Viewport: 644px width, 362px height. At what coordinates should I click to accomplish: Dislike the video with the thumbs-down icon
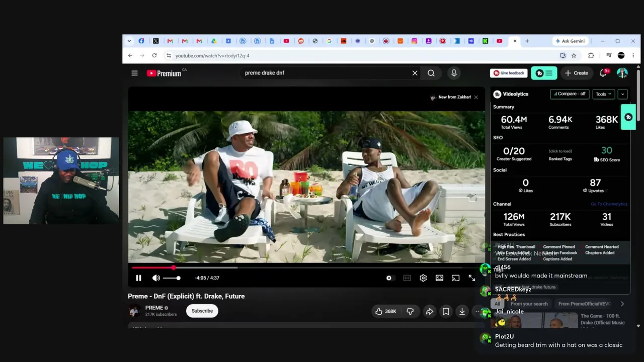pyautogui.click(x=410, y=311)
